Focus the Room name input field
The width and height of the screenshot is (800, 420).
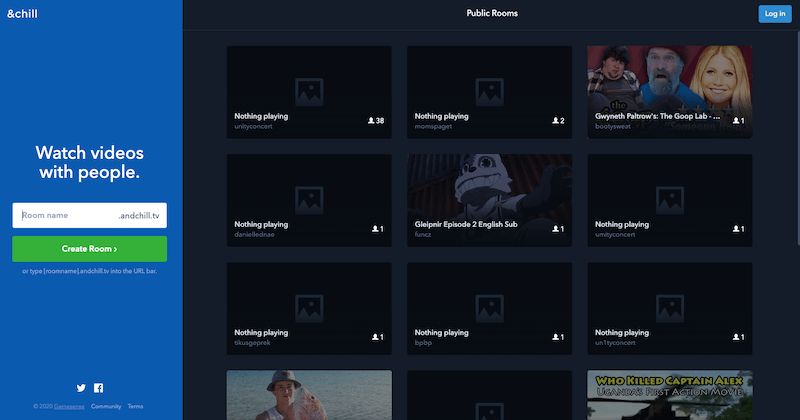(x=89, y=215)
